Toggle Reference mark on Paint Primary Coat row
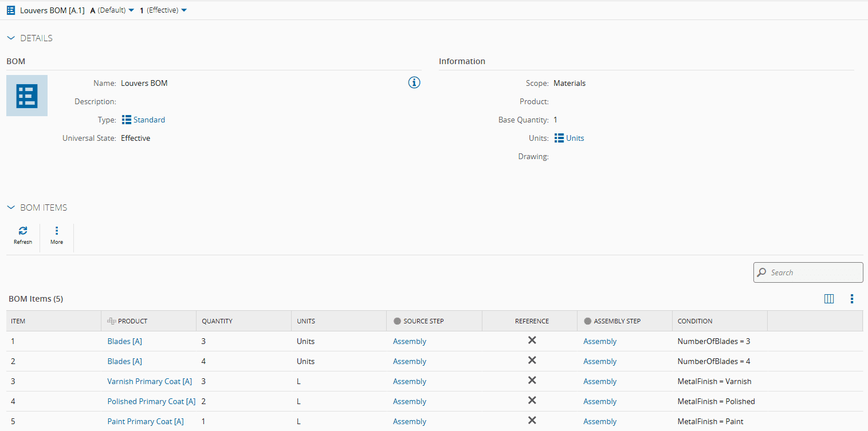 [x=532, y=421]
